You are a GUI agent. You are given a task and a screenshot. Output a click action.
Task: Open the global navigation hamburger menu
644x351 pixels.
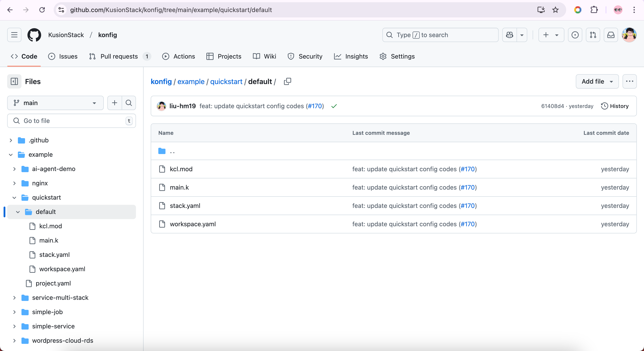click(x=14, y=35)
